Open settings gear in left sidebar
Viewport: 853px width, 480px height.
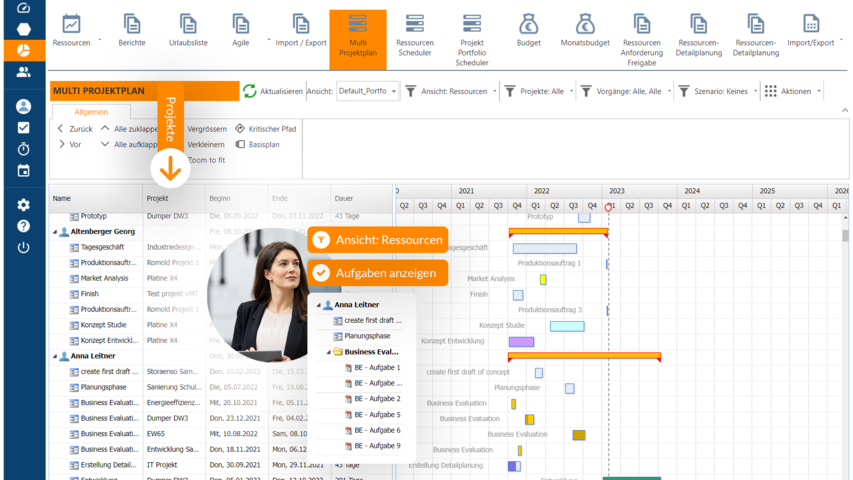tap(23, 205)
